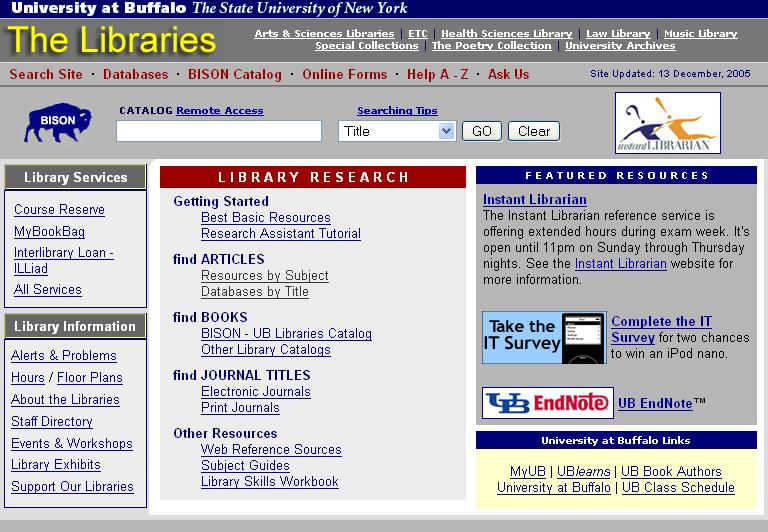
Task: Click the Library Information panel header
Action: [x=75, y=327]
